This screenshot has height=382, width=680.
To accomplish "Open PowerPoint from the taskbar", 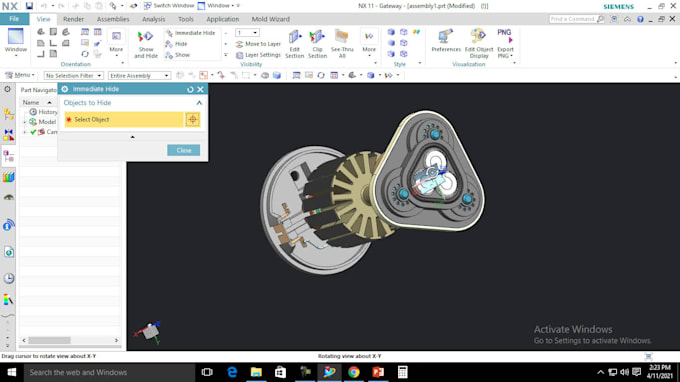I will [378, 372].
